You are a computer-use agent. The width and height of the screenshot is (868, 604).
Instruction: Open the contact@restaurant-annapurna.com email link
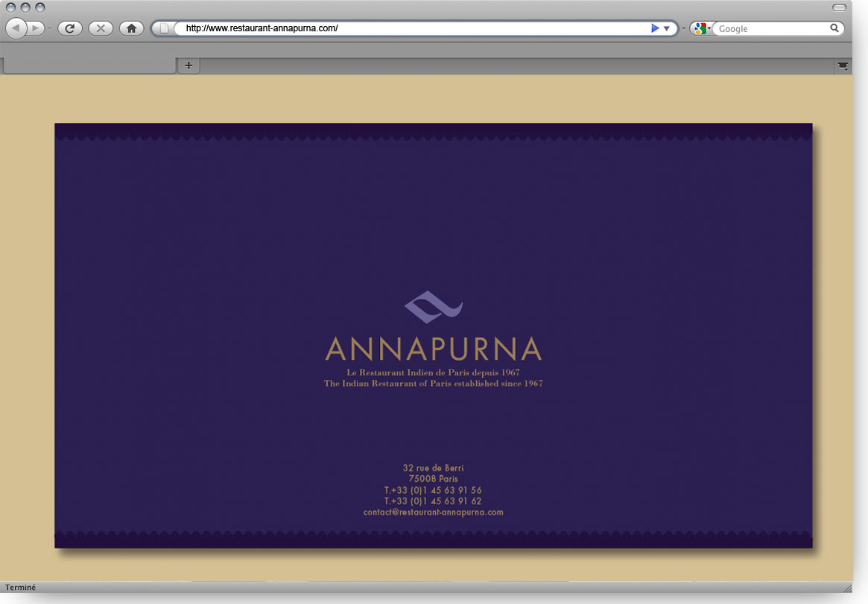coord(434,512)
